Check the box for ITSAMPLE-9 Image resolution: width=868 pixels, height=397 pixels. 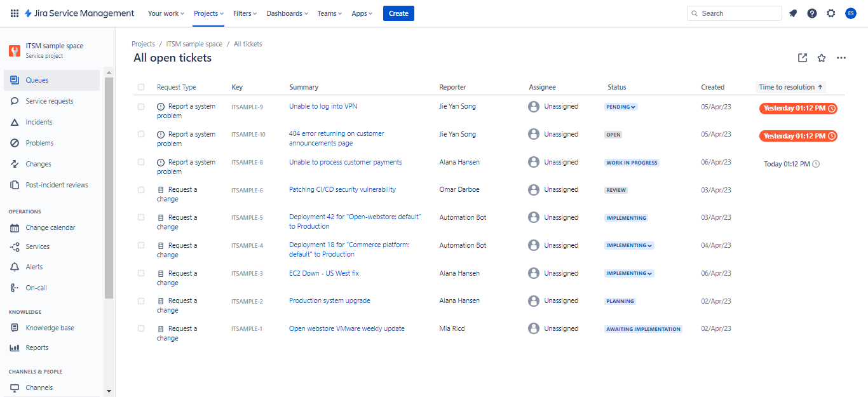[141, 107]
